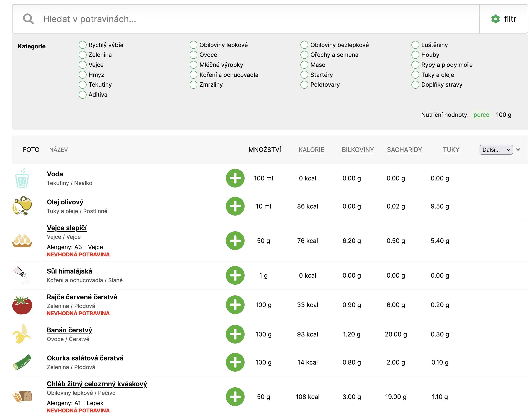This screenshot has height=417, width=532.
Task: Click Olej olivový food name
Action: (x=65, y=202)
